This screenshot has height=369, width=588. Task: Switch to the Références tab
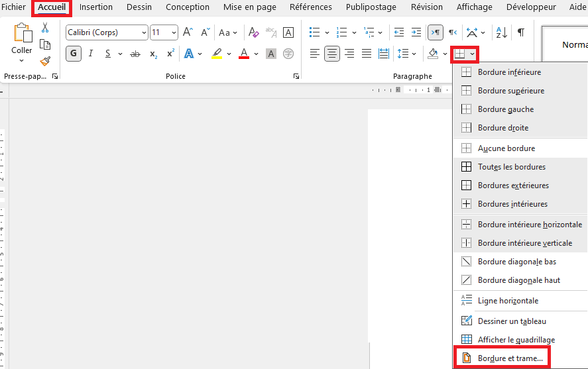point(311,7)
